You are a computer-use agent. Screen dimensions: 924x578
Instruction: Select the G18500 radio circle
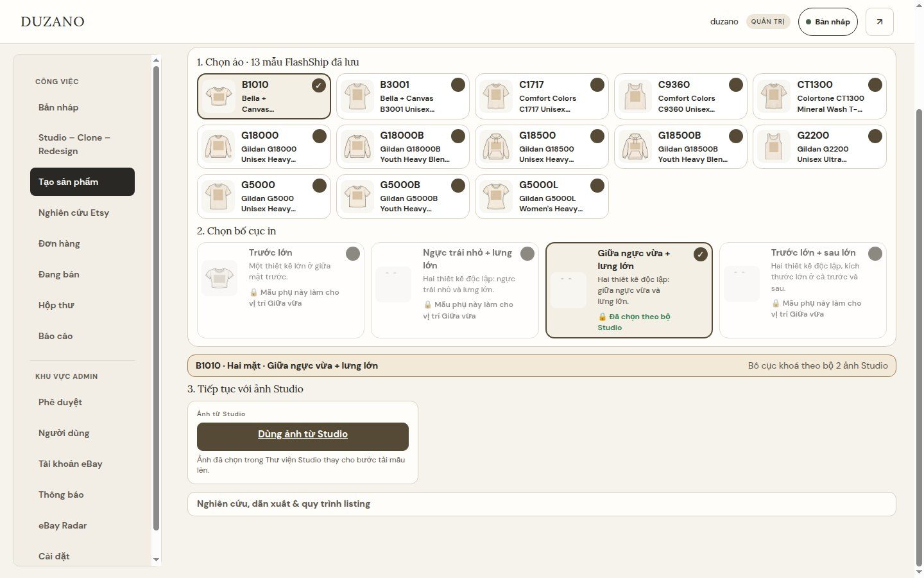coord(597,136)
